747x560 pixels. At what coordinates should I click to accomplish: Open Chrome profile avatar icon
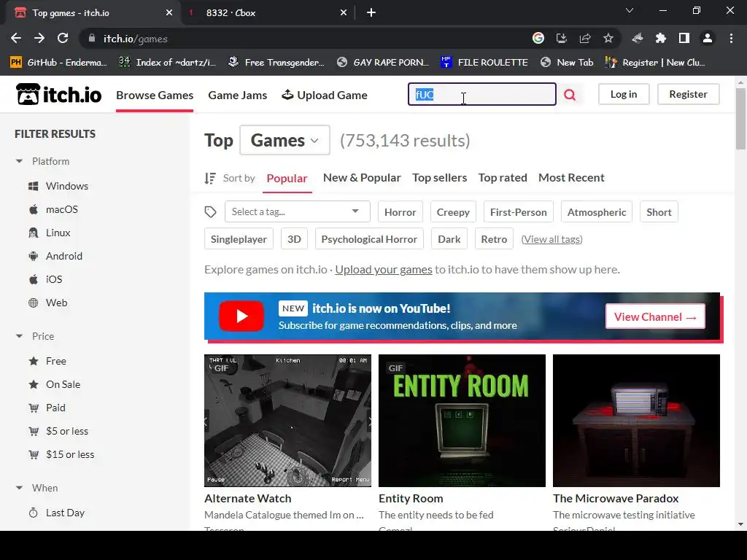coord(708,39)
